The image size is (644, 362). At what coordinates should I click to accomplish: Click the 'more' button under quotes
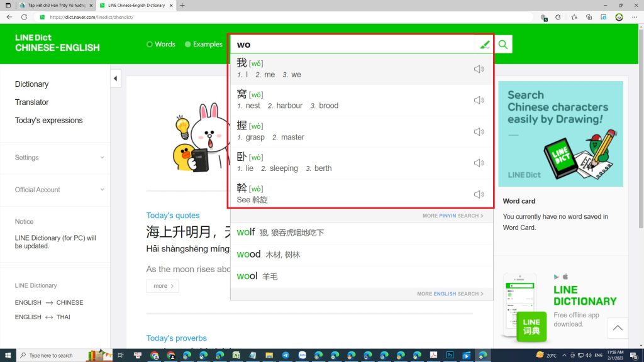click(162, 286)
